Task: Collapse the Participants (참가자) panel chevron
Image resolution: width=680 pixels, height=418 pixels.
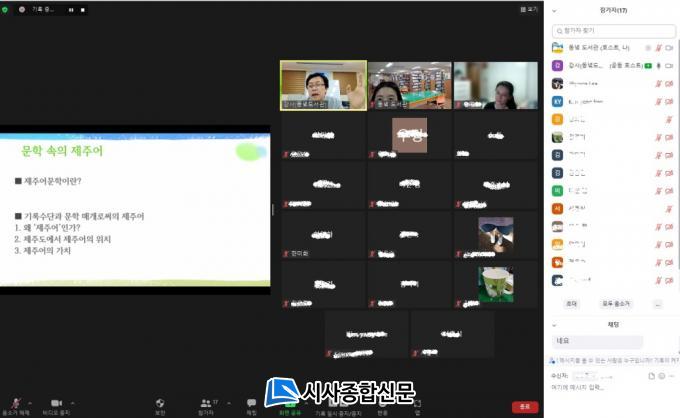Action: coord(555,10)
